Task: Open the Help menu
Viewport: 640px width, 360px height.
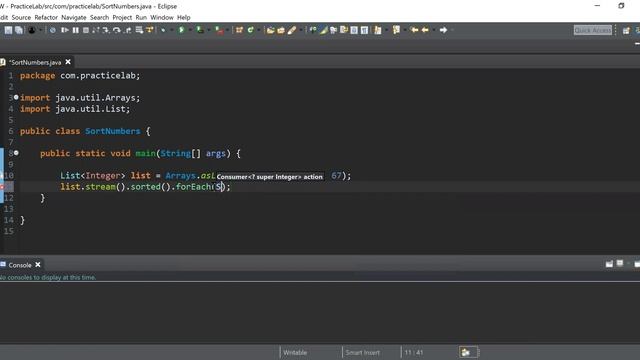Action: tap(183, 18)
